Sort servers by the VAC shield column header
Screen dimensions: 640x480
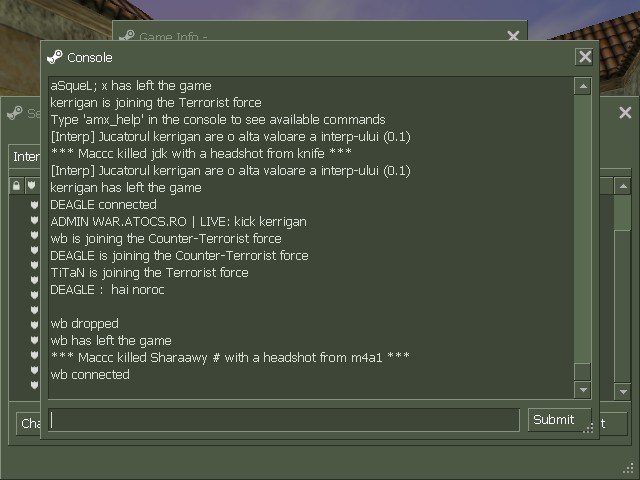32,186
